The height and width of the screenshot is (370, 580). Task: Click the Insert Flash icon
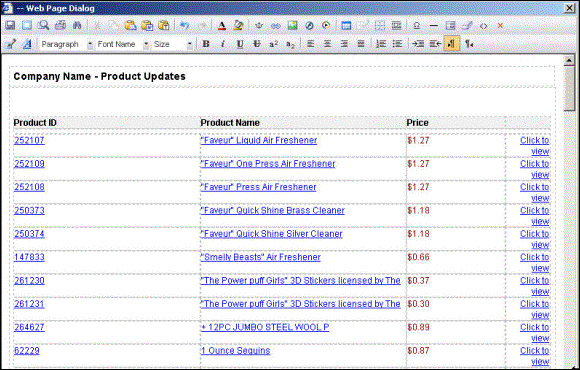309,26
